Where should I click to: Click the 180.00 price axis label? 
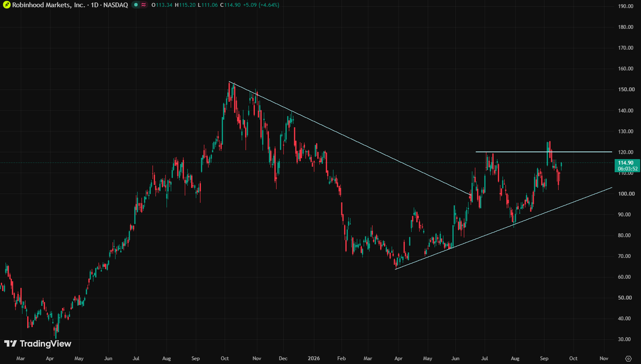coord(626,27)
